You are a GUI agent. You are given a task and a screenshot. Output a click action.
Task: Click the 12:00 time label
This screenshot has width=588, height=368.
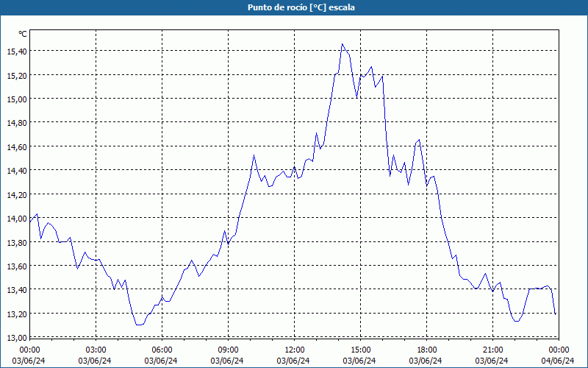click(x=295, y=350)
